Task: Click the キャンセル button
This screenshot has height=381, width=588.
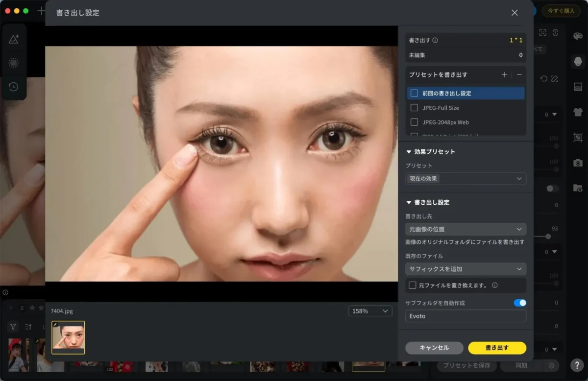Action: pyautogui.click(x=434, y=348)
